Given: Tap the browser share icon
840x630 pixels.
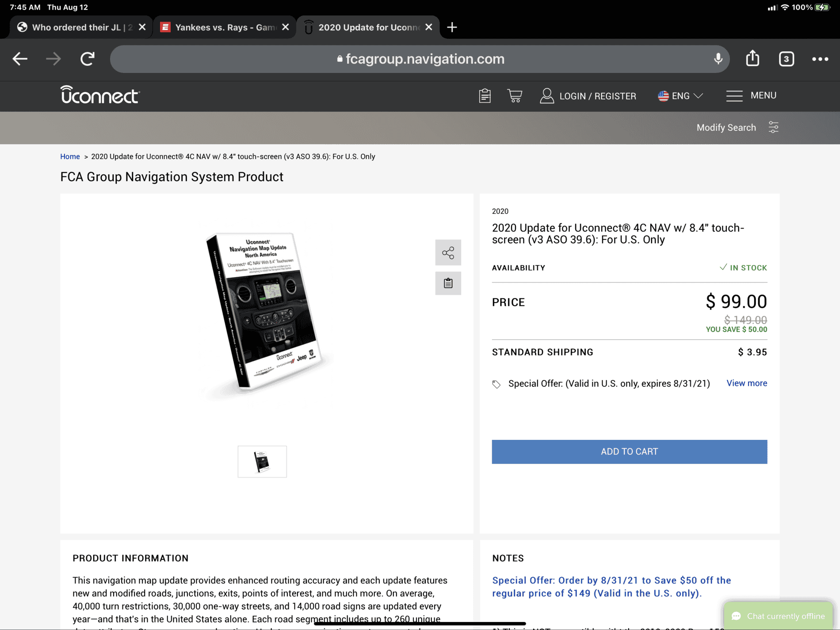Looking at the screenshot, I should [x=752, y=58].
